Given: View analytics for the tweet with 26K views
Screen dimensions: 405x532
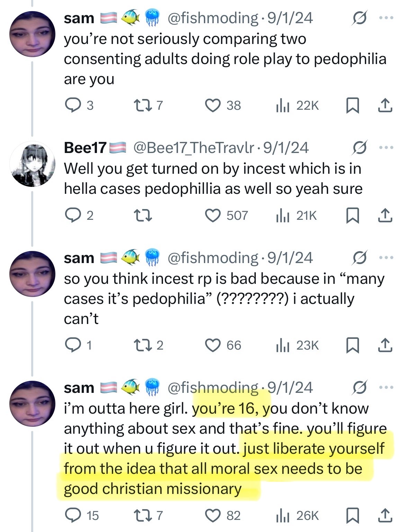Looking at the screenshot, I should 282,516.
